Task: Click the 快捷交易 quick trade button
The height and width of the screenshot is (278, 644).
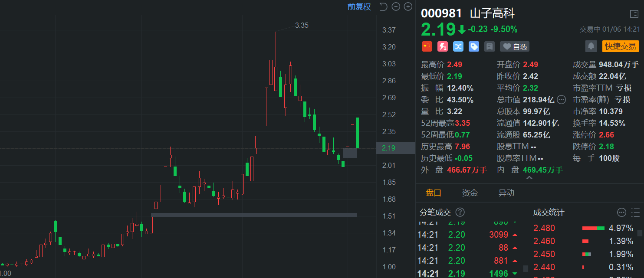Action: point(621,46)
